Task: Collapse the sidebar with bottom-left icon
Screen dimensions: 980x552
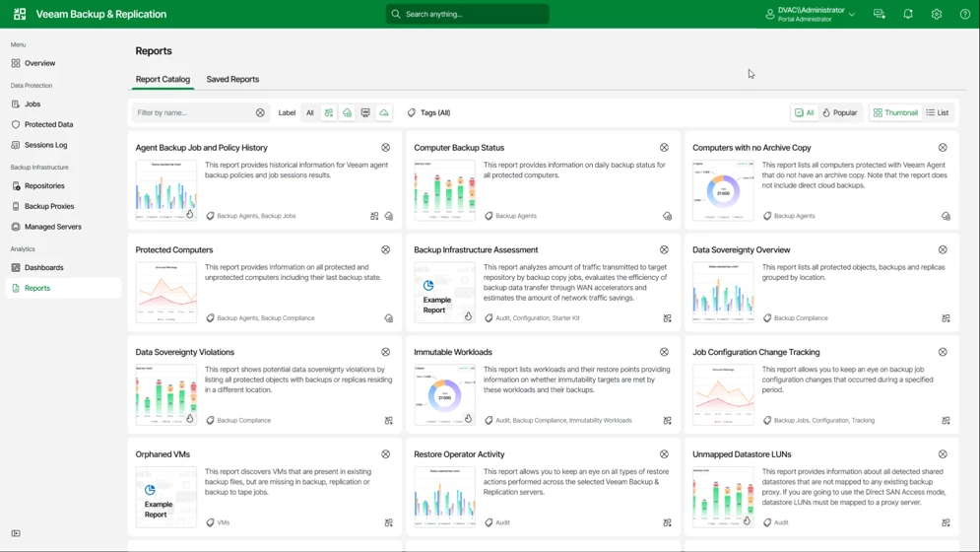Action: pyautogui.click(x=16, y=533)
